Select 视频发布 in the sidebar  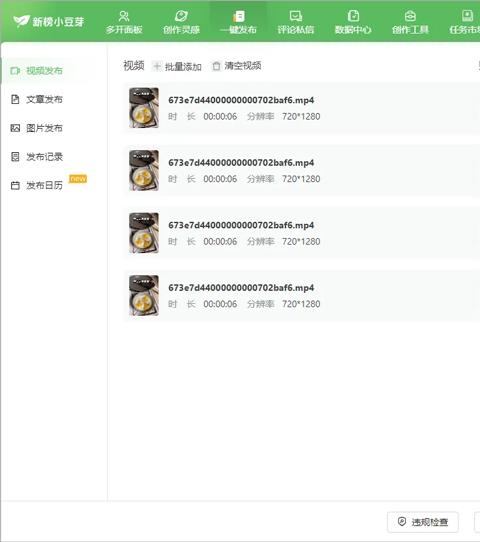(x=45, y=71)
